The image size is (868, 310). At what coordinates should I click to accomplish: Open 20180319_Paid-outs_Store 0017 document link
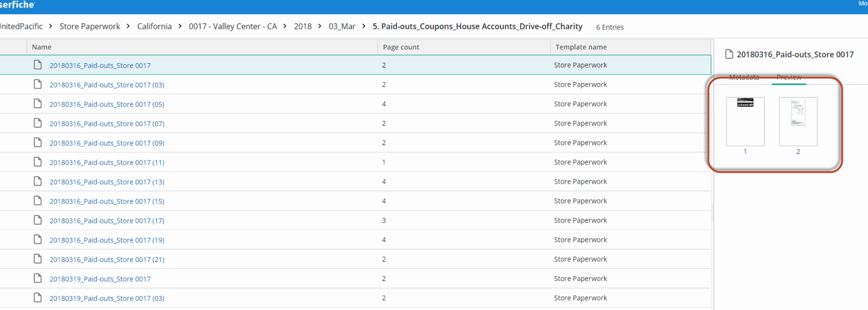(x=100, y=279)
